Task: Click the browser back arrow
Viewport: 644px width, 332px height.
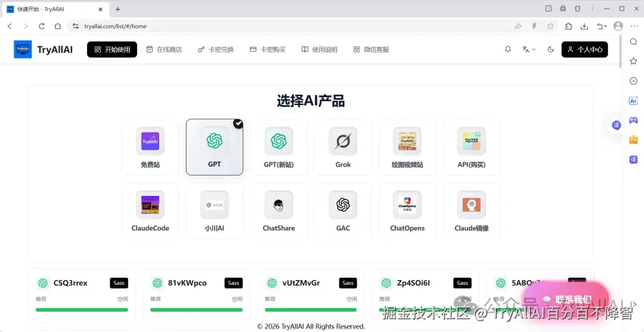Action: click(x=10, y=26)
